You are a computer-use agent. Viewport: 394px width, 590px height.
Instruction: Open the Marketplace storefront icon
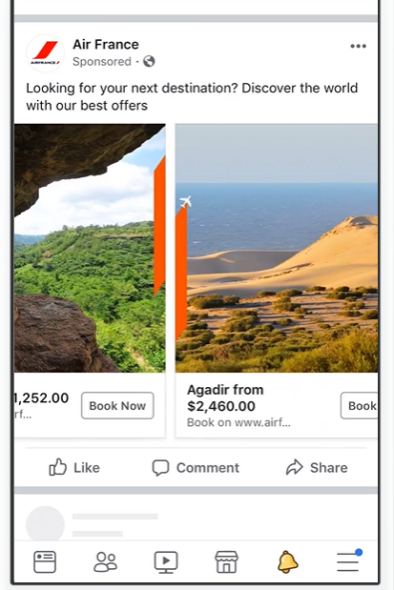[226, 562]
